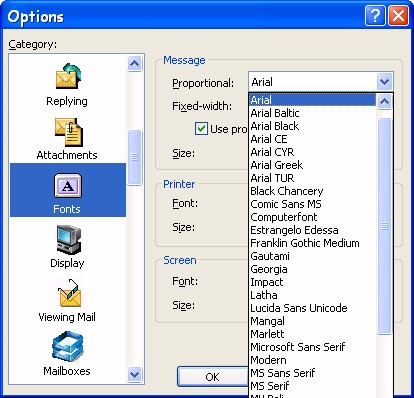414x398 pixels.
Task: Click category list scroll down arrow
Action: [x=134, y=374]
